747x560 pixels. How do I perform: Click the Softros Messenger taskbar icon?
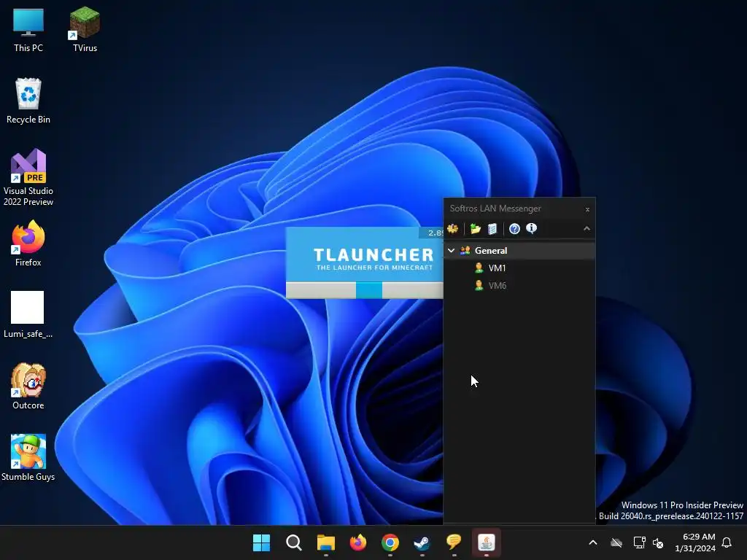click(x=454, y=542)
